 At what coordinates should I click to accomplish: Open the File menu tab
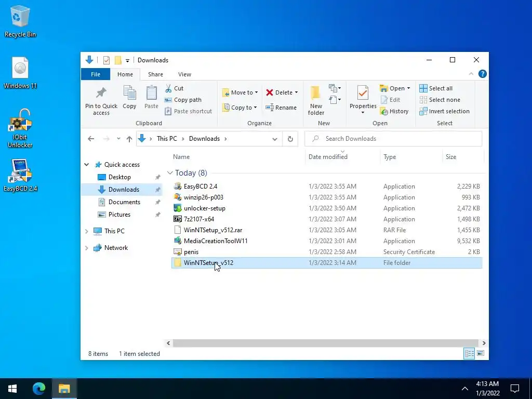click(96, 74)
